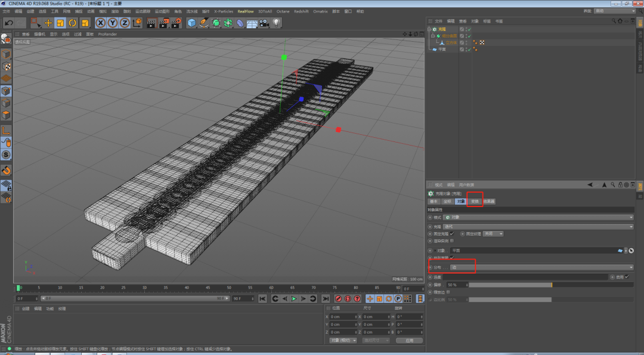Enable the 渲染实例 checkbox

452,241
